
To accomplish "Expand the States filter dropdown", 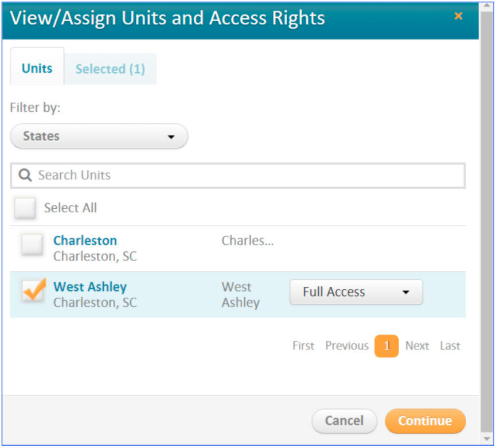I will click(99, 137).
